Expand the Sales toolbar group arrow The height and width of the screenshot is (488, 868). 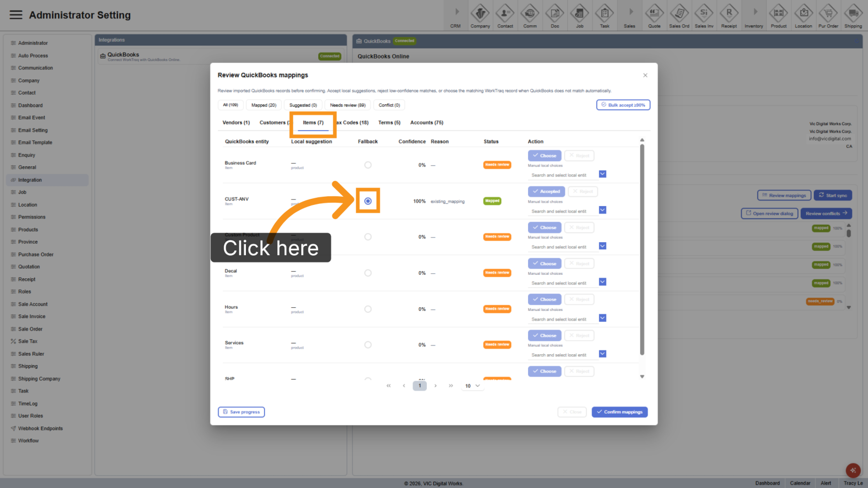[631, 11]
